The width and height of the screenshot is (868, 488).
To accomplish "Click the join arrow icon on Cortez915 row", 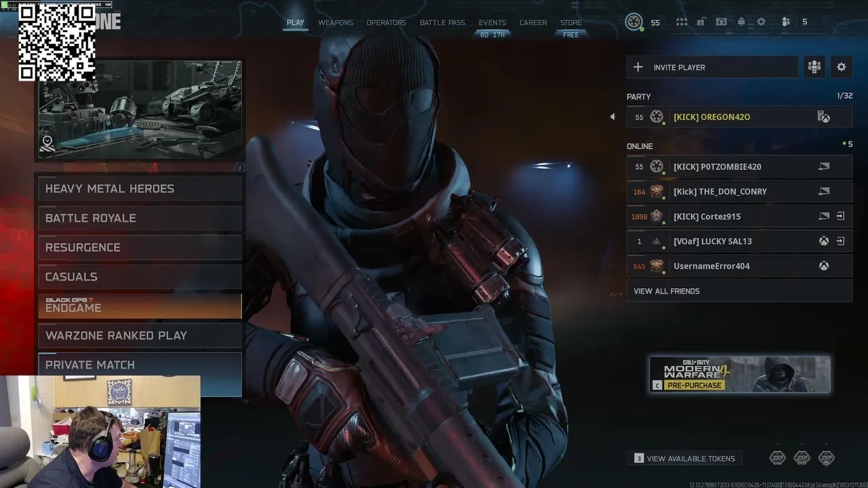I will (x=840, y=216).
